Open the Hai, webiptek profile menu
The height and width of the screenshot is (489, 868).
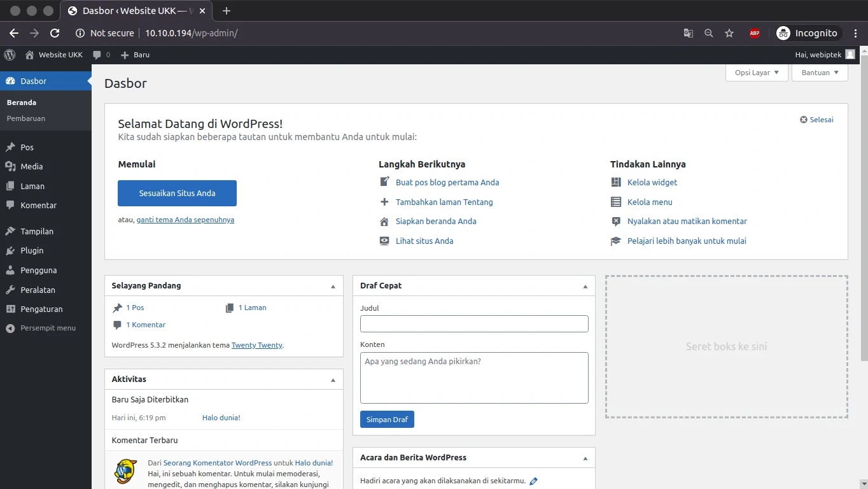[x=825, y=55]
